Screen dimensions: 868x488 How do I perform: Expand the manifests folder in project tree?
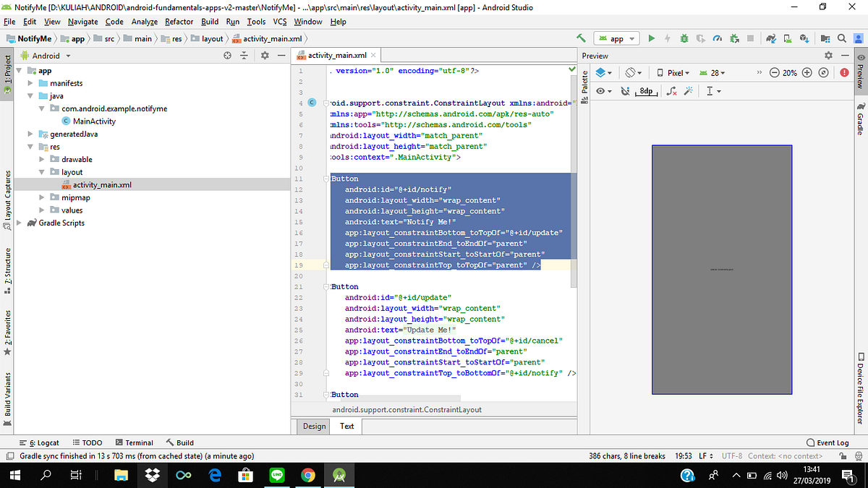click(32, 84)
